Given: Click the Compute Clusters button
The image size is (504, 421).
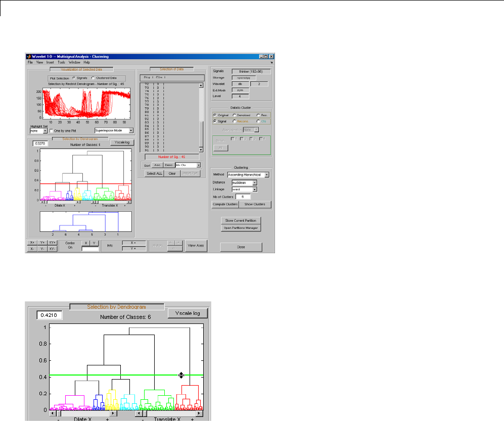Looking at the screenshot, I should (x=225, y=204).
